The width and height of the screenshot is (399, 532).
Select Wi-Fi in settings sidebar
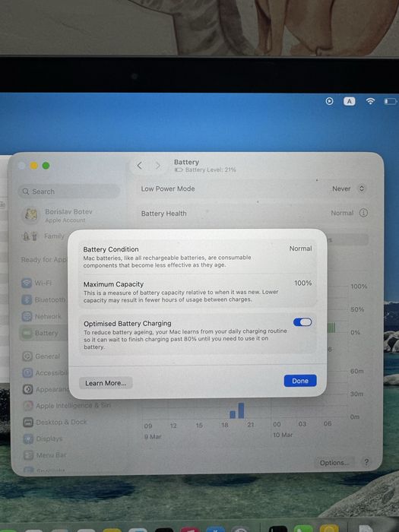coord(37,283)
